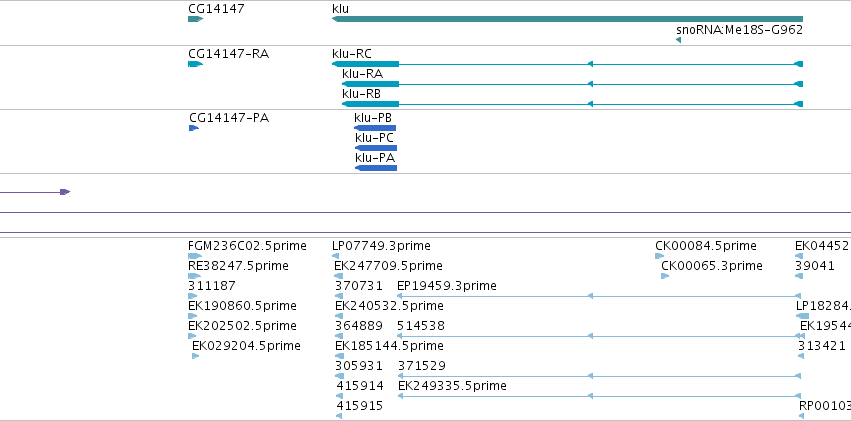This screenshot has height=421, width=851.
Task: Click the LP07749.3prime EST label
Action: pyautogui.click(x=382, y=246)
